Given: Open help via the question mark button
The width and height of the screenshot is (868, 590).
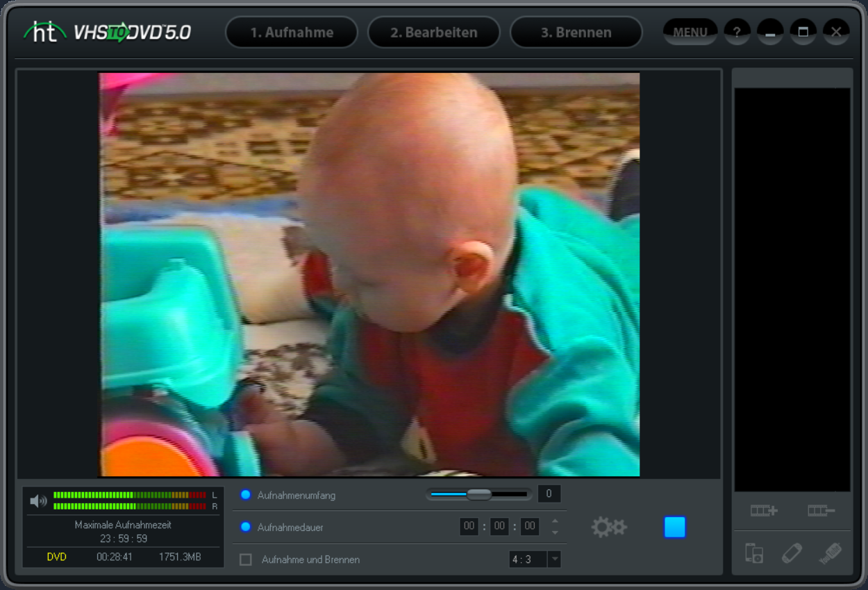Looking at the screenshot, I should coord(737,32).
